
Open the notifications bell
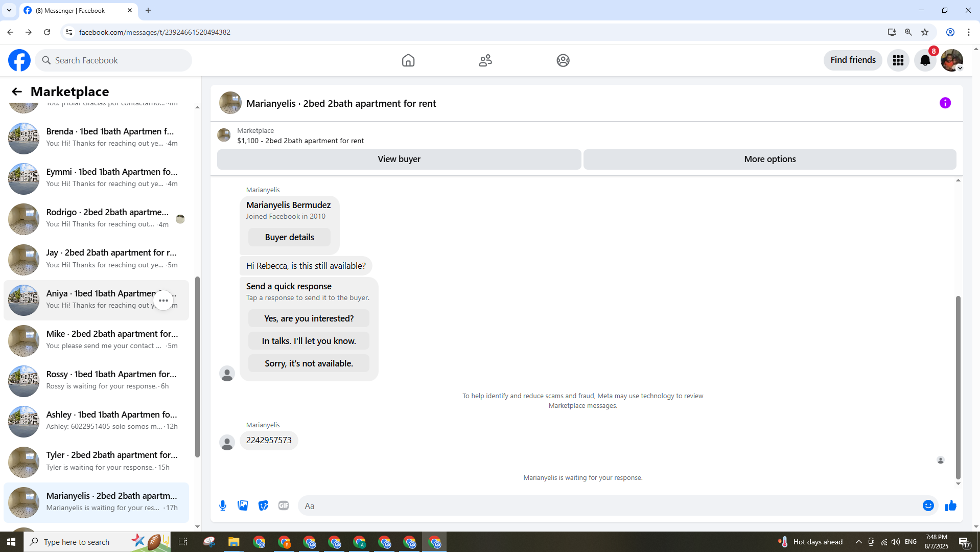[925, 60]
